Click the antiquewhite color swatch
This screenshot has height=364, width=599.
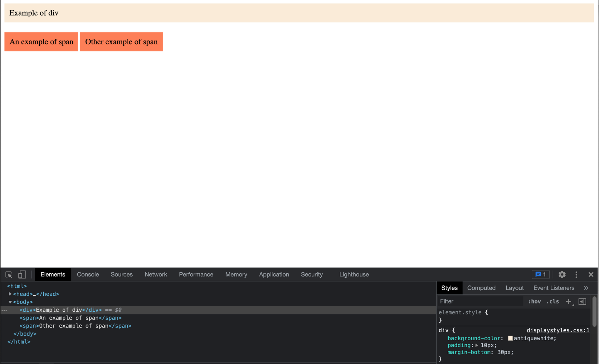click(510, 338)
